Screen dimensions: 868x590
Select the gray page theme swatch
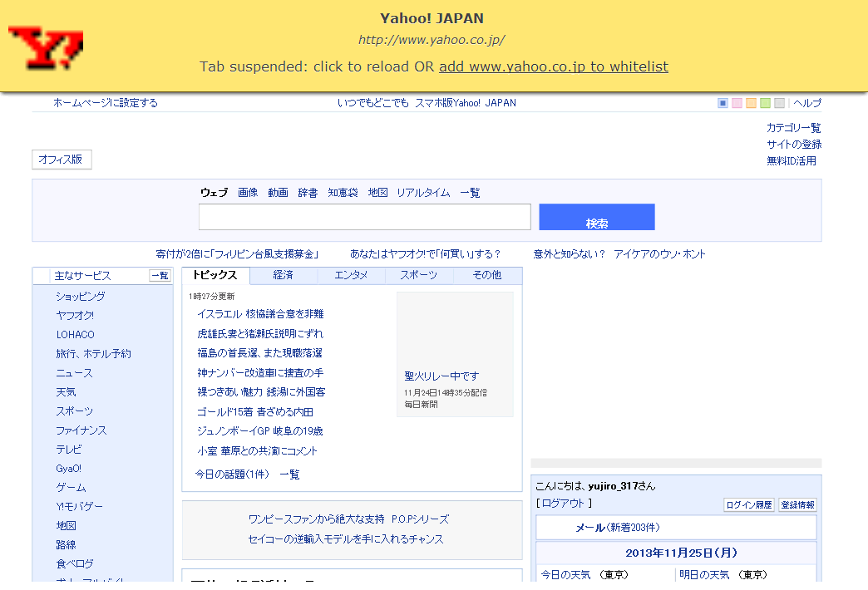tap(779, 103)
